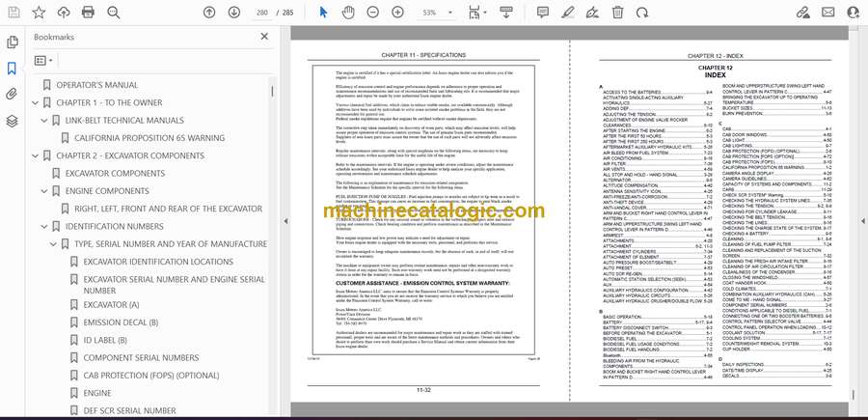
Task: Go to the next page arrow
Action: tap(234, 13)
